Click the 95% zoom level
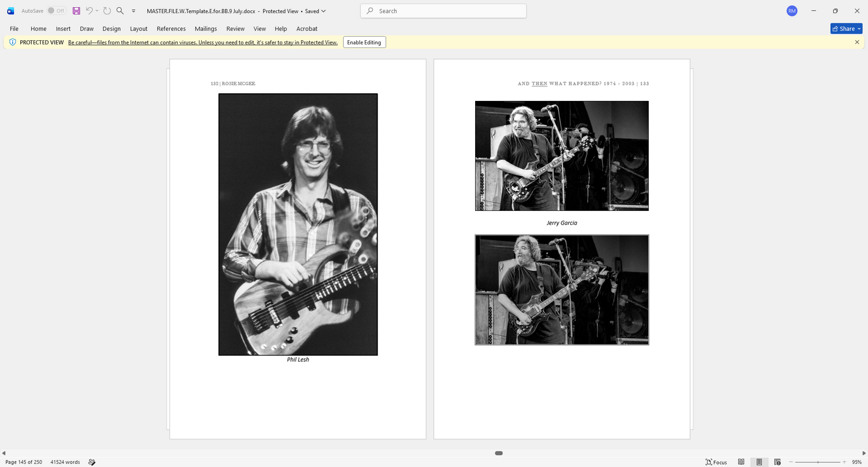Image resolution: width=868 pixels, height=467 pixels. [857, 462]
